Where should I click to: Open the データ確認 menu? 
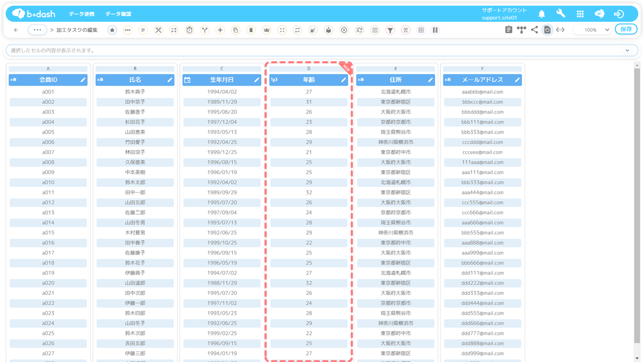click(x=118, y=14)
